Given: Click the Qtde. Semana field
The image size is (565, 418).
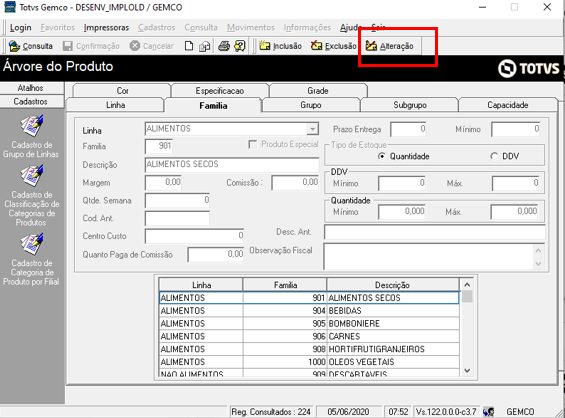Looking at the screenshot, I should (177, 200).
